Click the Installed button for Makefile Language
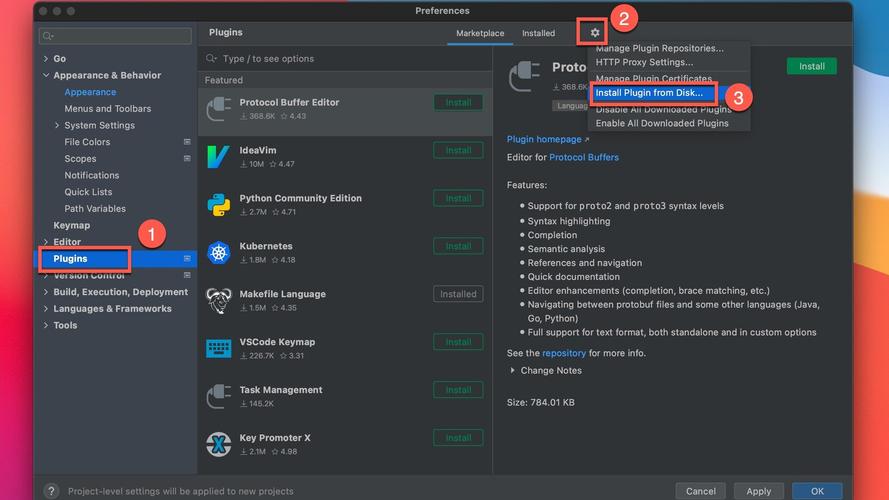This screenshot has width=889, height=500. pyautogui.click(x=458, y=294)
